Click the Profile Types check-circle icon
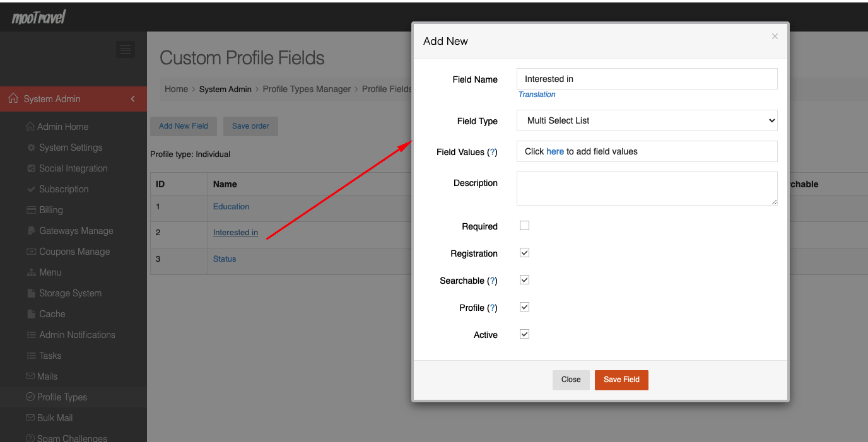 [30, 397]
